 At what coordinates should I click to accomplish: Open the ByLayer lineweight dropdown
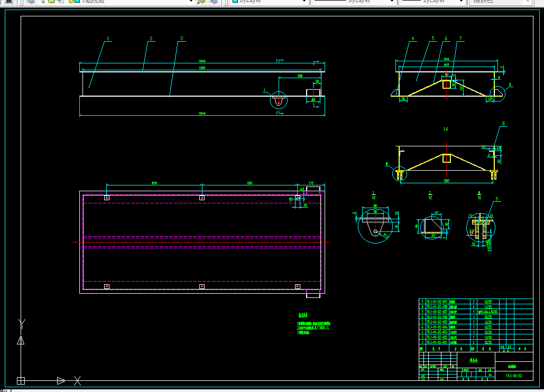pyautogui.click(x=432, y=2)
